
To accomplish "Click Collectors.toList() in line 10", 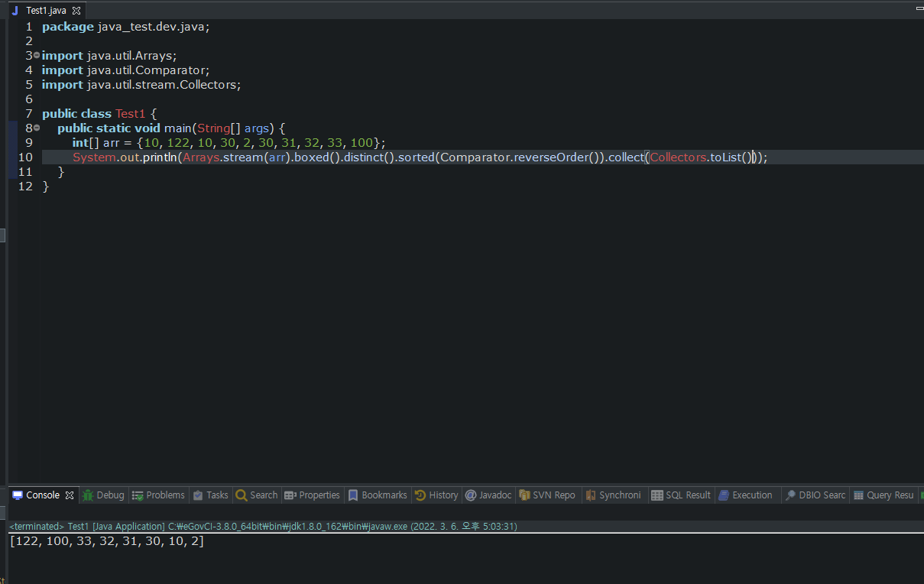I will [701, 157].
